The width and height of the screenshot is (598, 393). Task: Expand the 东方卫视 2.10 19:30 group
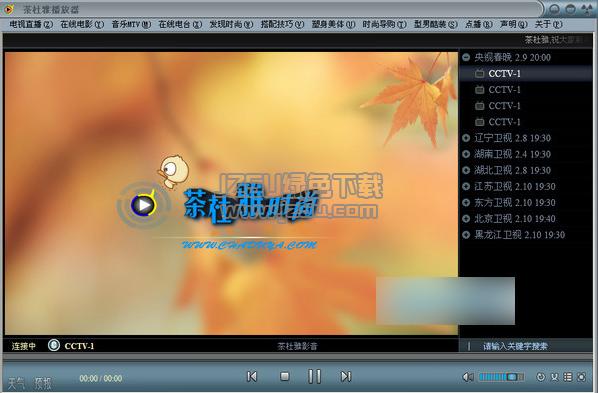[x=466, y=203]
